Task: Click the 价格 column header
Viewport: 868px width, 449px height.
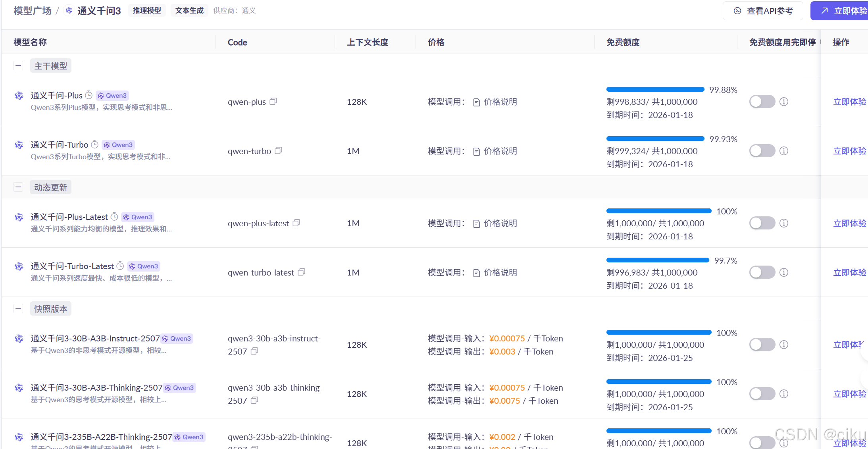Action: [x=436, y=42]
